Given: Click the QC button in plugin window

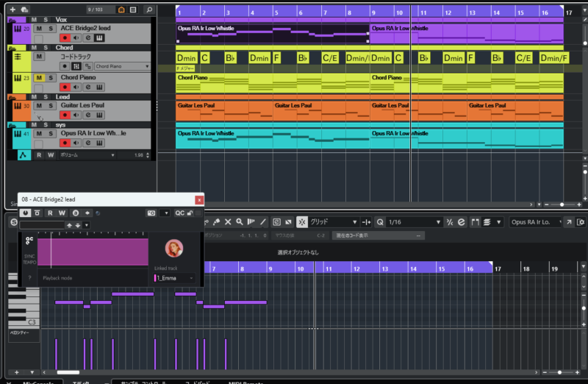Looking at the screenshot, I should 179,213.
